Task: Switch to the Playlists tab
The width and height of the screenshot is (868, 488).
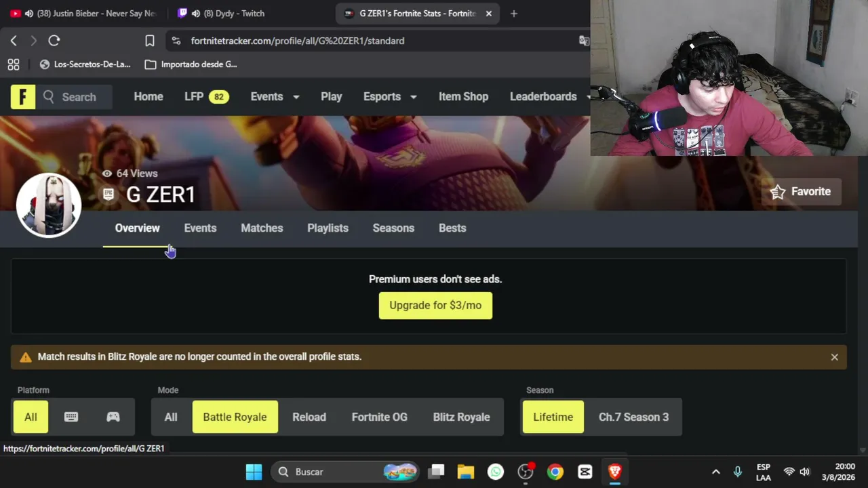Action: coord(328,228)
